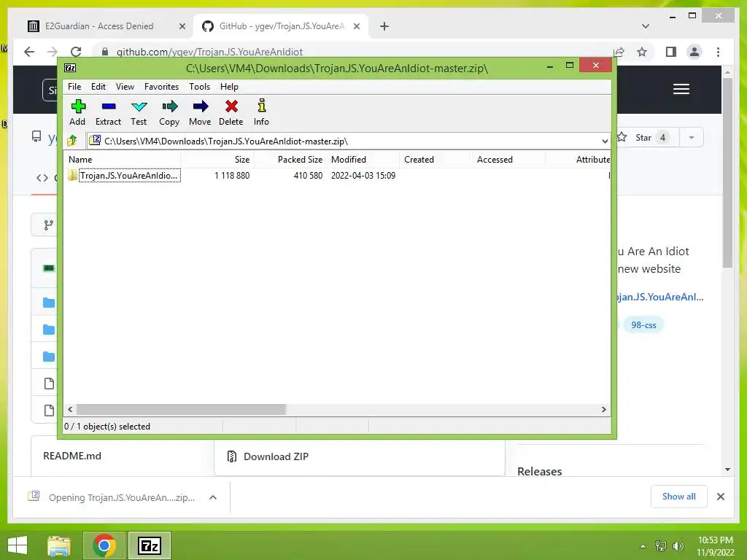The image size is (747, 560).
Task: Open Chrome tab search chevron
Action: click(x=646, y=26)
